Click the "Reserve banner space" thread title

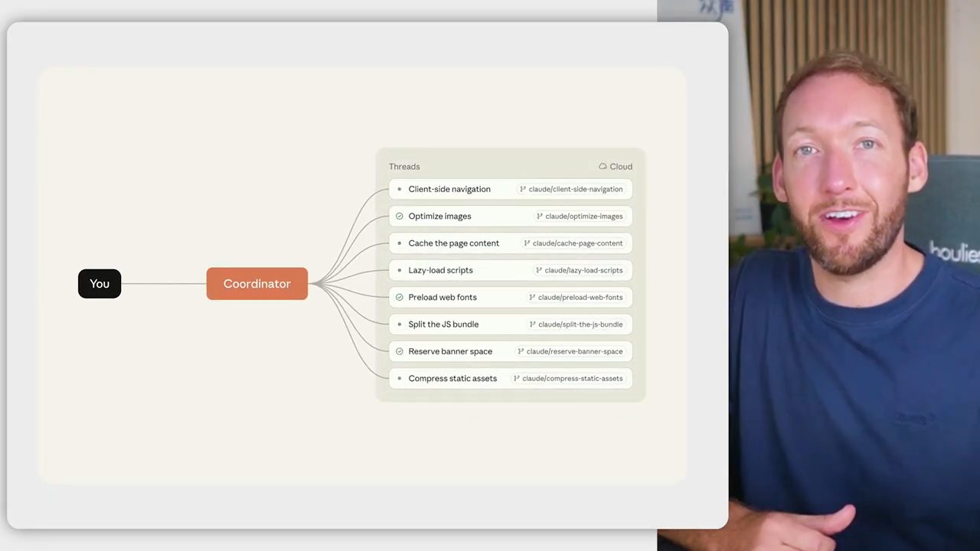[450, 351]
